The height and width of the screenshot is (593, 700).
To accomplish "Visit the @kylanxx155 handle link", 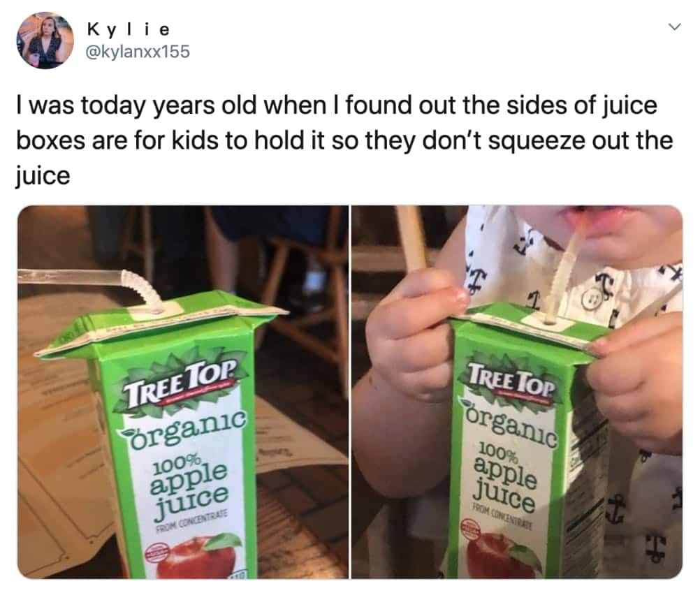I will pyautogui.click(x=138, y=52).
